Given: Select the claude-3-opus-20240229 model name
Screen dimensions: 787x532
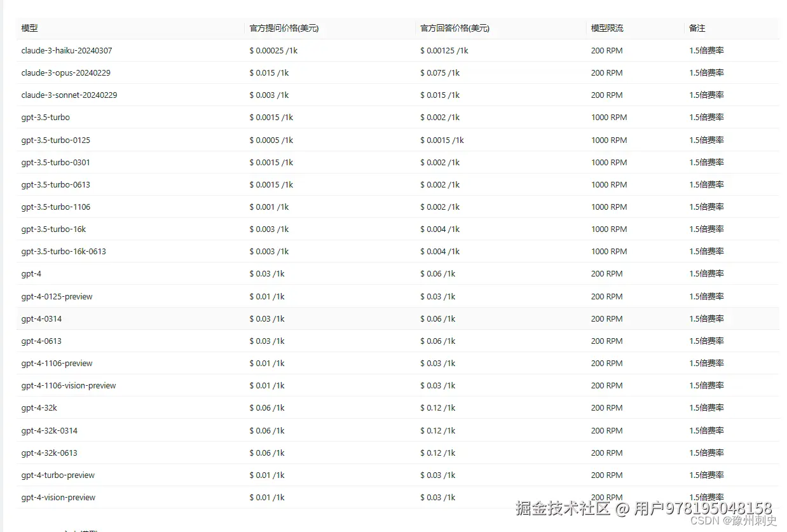Looking at the screenshot, I should coord(66,72).
